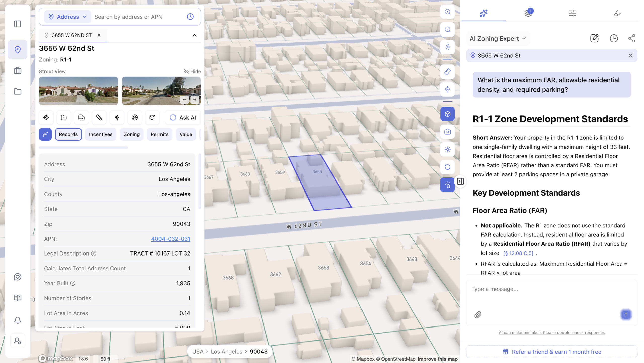This screenshot has width=644, height=363.
Task: Collapse the right AI panel
Action: pos(460,181)
